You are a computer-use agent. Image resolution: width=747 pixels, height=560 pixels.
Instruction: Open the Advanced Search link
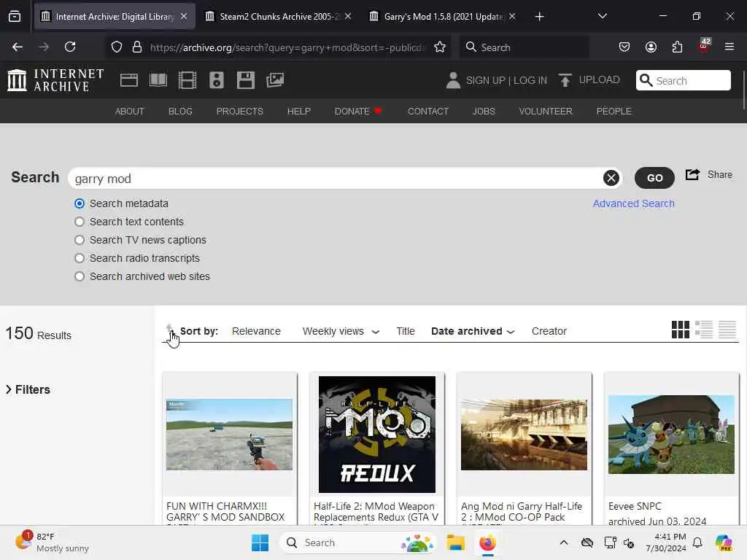[633, 204]
